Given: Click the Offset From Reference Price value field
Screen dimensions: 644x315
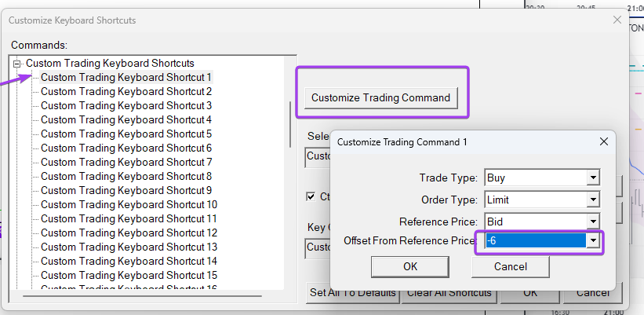Looking at the screenshot, I should point(535,240).
